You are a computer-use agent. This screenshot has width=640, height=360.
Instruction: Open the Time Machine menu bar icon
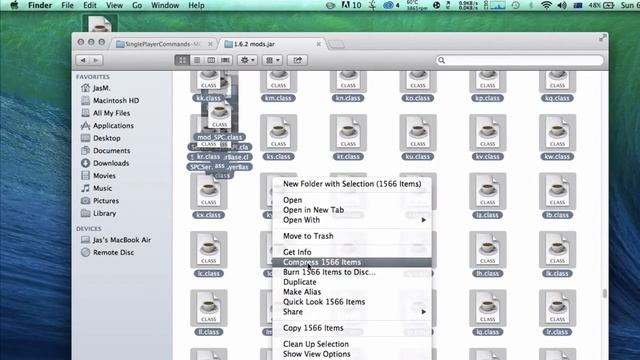(516, 5)
